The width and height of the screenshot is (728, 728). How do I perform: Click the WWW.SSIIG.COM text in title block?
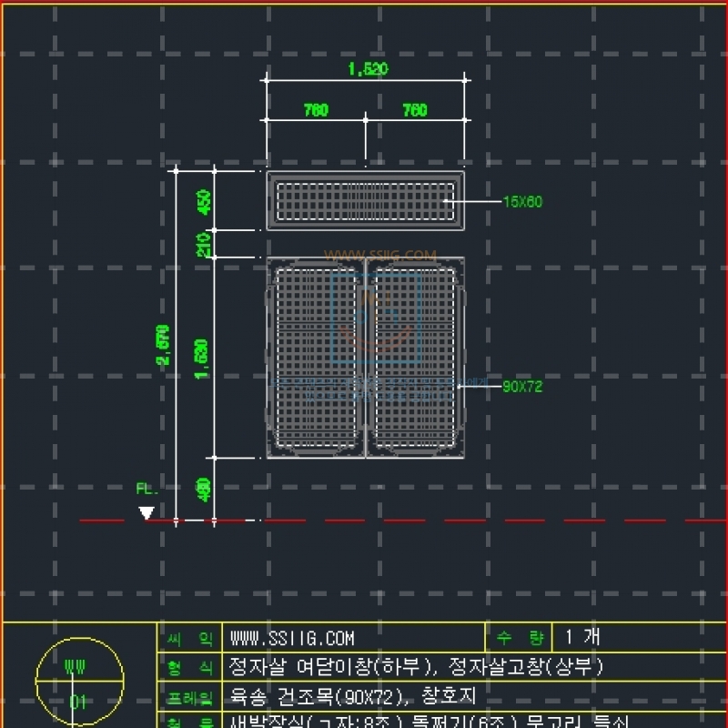(292, 639)
